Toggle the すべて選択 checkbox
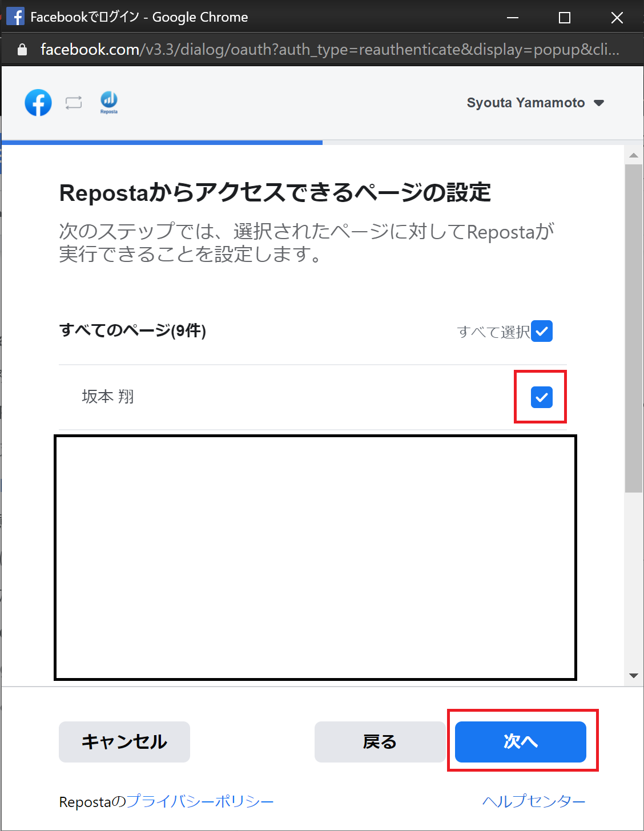Screen dimensions: 644x831 tap(542, 331)
